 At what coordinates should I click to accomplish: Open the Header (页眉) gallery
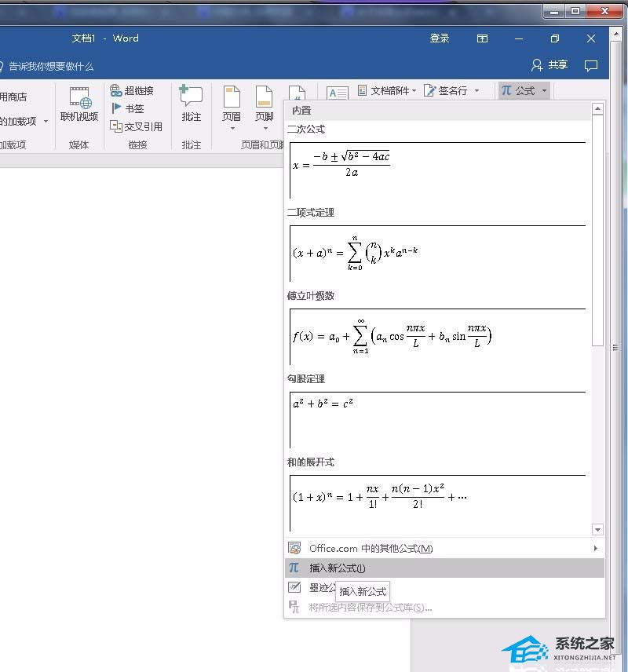coord(232,107)
